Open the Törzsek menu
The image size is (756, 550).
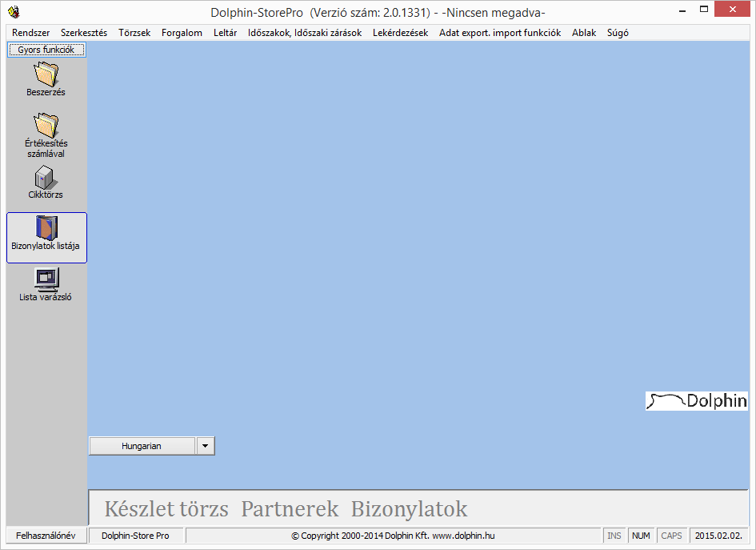(134, 33)
